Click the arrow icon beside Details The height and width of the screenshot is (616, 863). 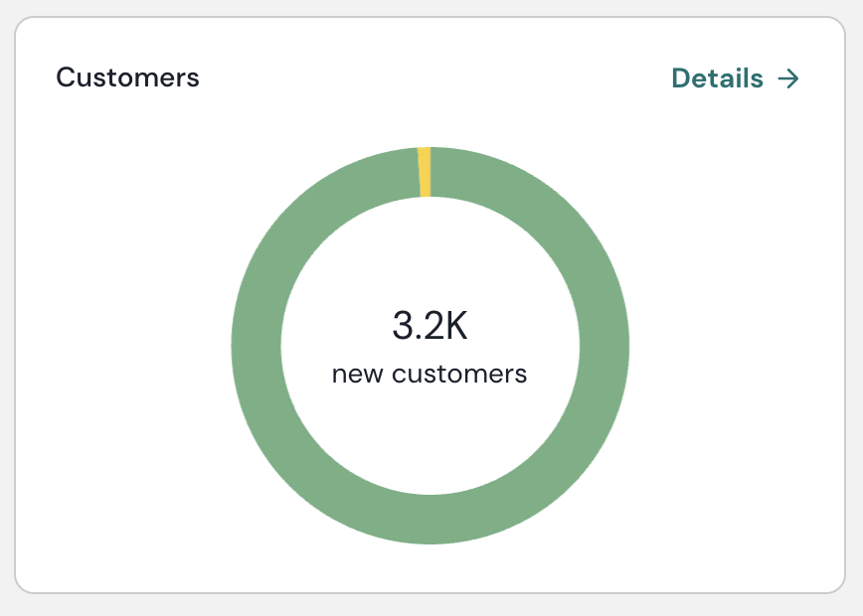788,78
